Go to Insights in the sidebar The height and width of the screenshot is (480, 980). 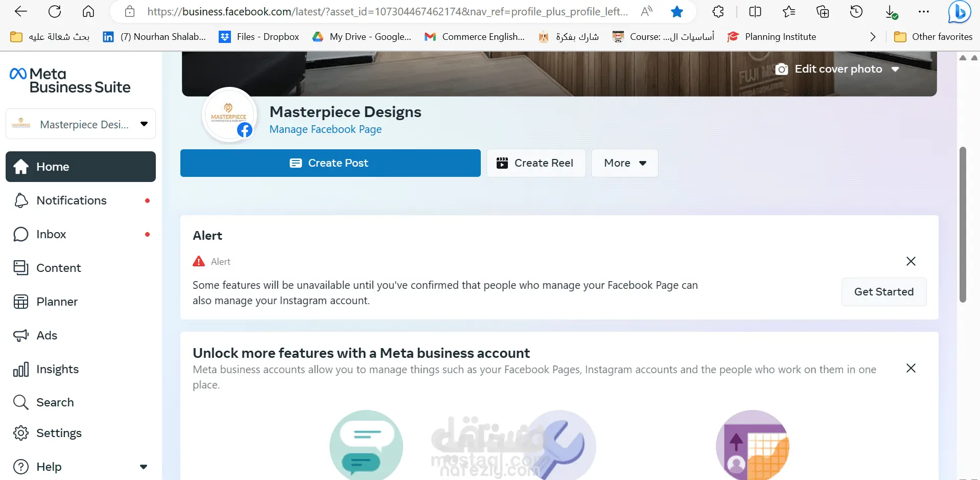[x=57, y=369]
